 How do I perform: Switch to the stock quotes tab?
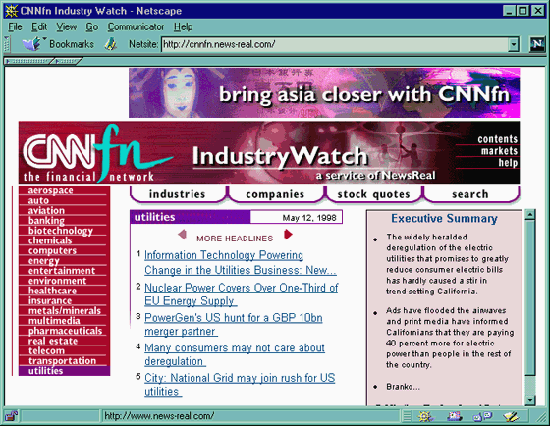point(374,194)
